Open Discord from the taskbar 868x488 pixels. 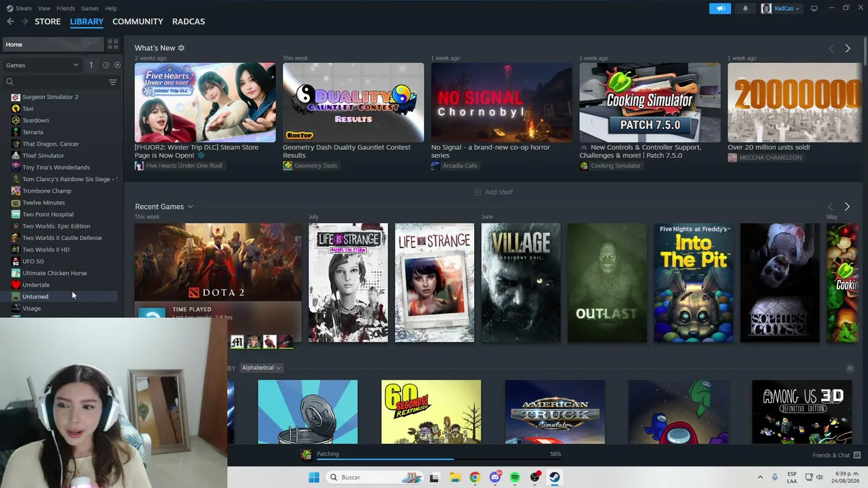point(495,477)
